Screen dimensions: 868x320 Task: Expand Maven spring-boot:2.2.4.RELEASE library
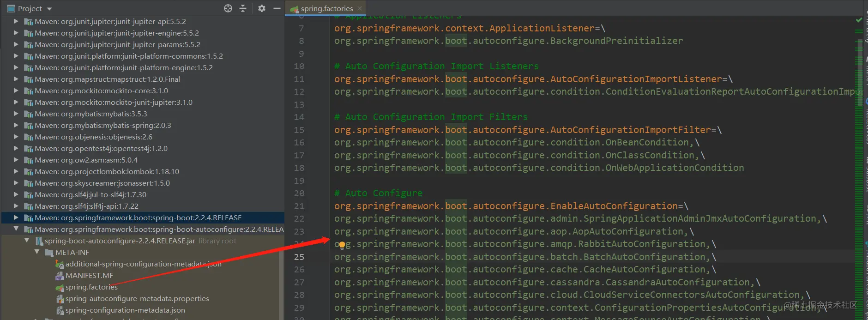(x=16, y=217)
